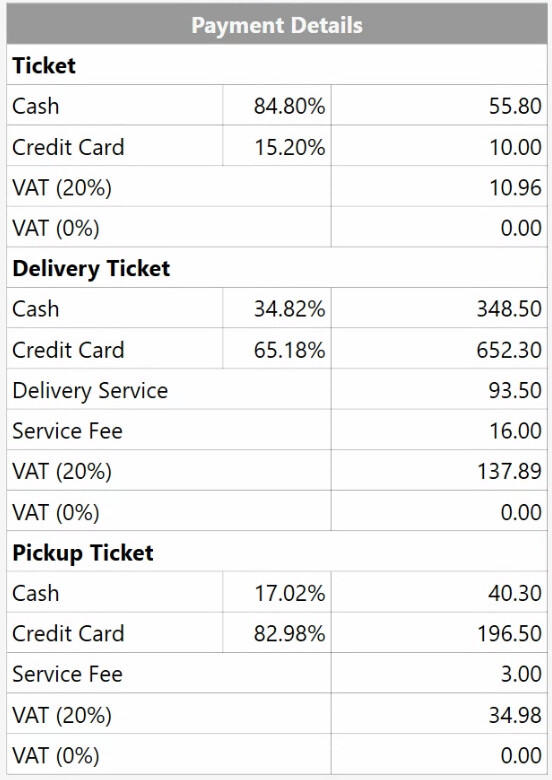This screenshot has width=552, height=780.
Task: Select VAT (20%) amount 10.96
Action: pyautogui.click(x=516, y=188)
